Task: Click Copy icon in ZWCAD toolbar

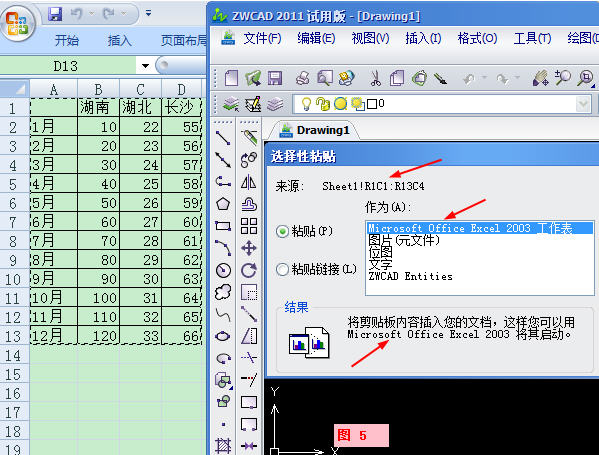Action: [x=397, y=78]
